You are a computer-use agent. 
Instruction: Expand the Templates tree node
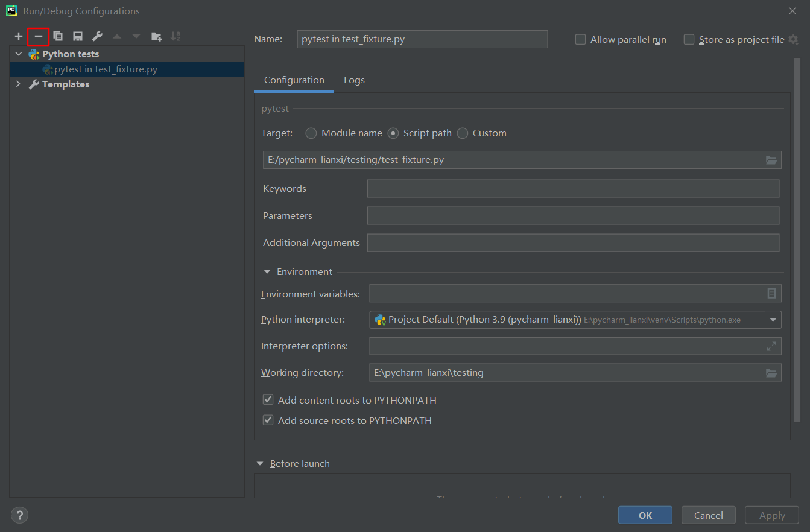(x=18, y=84)
